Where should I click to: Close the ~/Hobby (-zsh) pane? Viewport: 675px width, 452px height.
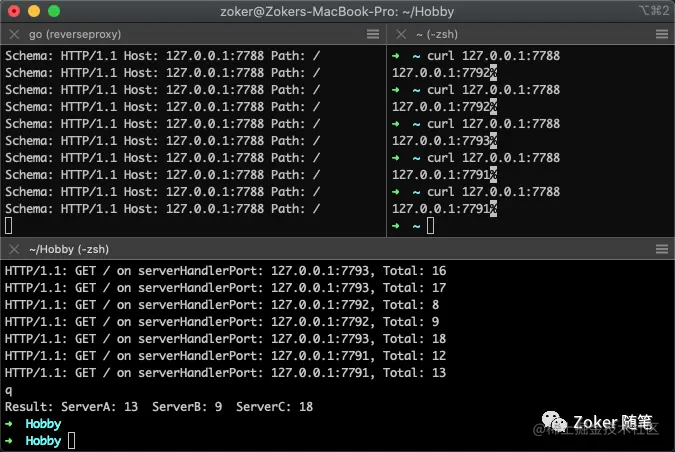(x=14, y=249)
